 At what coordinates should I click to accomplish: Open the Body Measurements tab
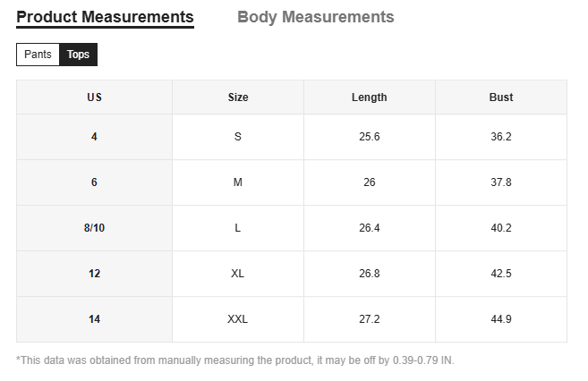click(x=315, y=17)
